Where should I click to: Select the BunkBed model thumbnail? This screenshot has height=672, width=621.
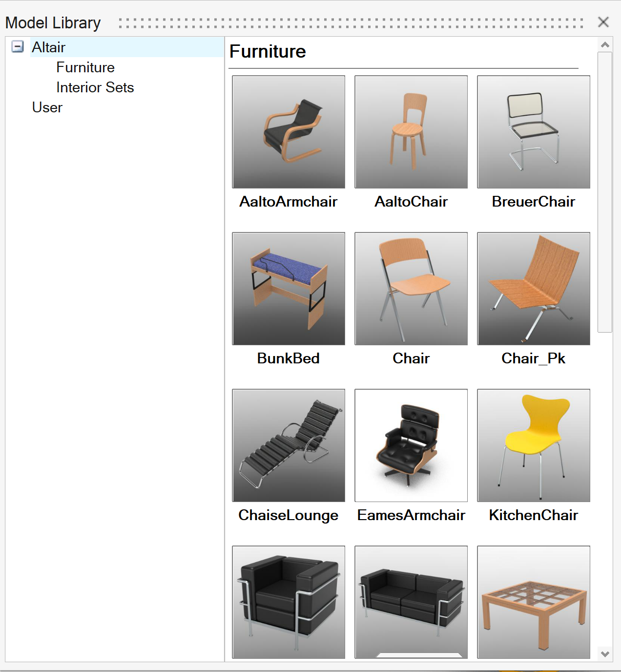coord(289,289)
